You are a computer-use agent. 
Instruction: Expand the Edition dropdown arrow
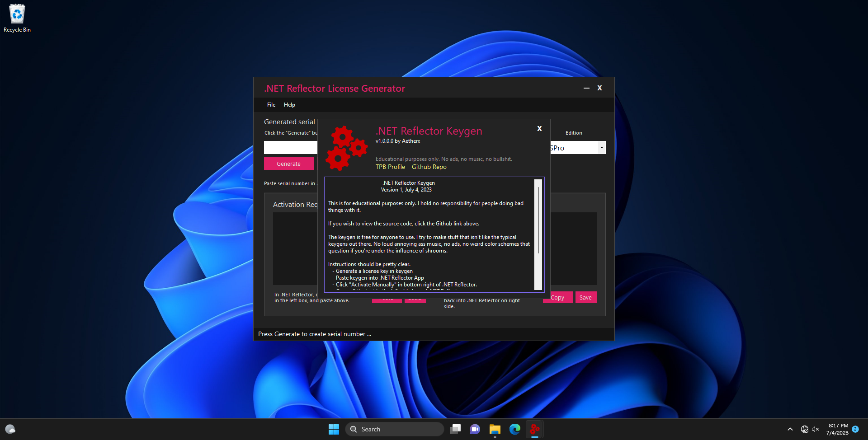601,148
